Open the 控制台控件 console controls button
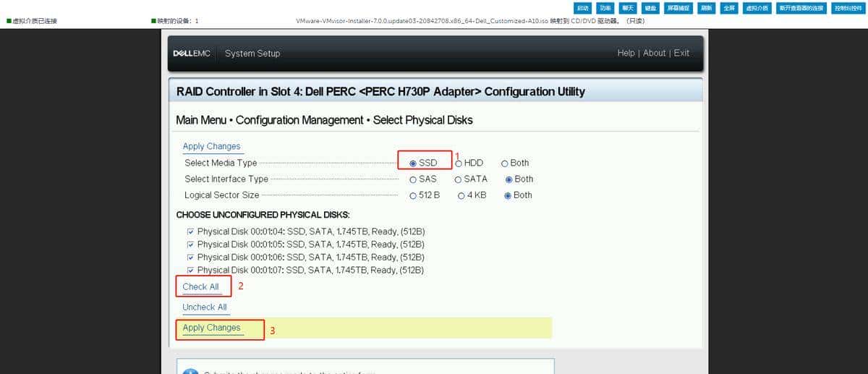 pyautogui.click(x=847, y=8)
